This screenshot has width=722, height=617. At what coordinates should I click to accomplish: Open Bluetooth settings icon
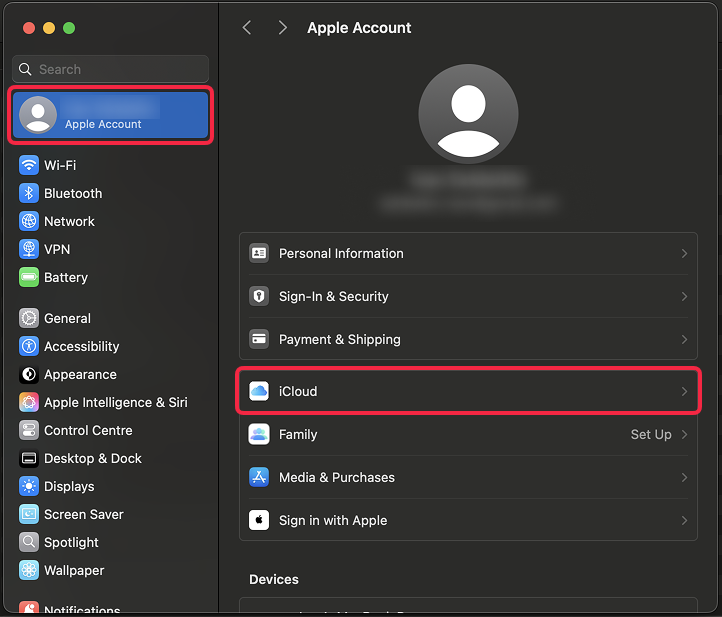coord(29,193)
